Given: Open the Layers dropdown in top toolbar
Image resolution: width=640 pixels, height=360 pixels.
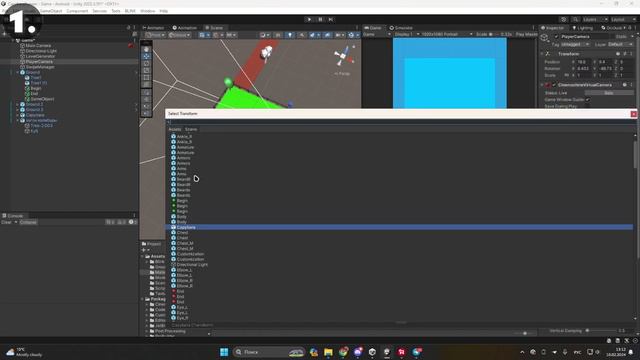Looking at the screenshot, I should pos(595,20).
